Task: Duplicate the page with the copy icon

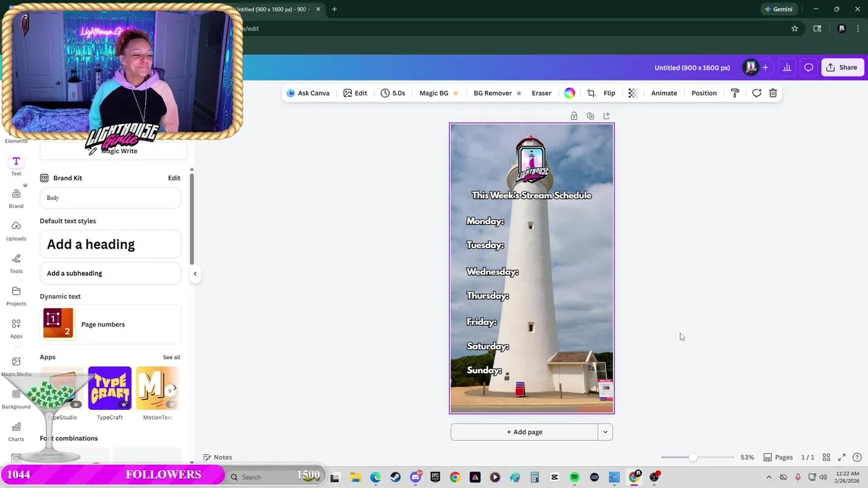Action: pos(590,116)
